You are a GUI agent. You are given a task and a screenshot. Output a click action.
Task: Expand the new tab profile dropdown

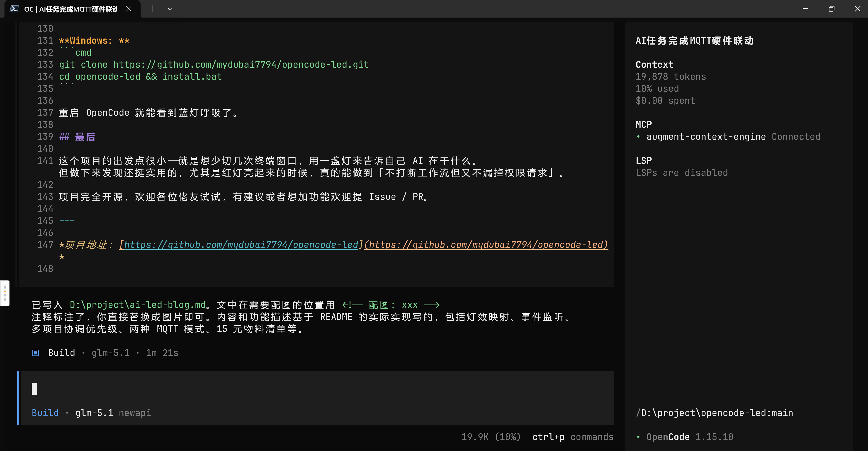point(170,9)
